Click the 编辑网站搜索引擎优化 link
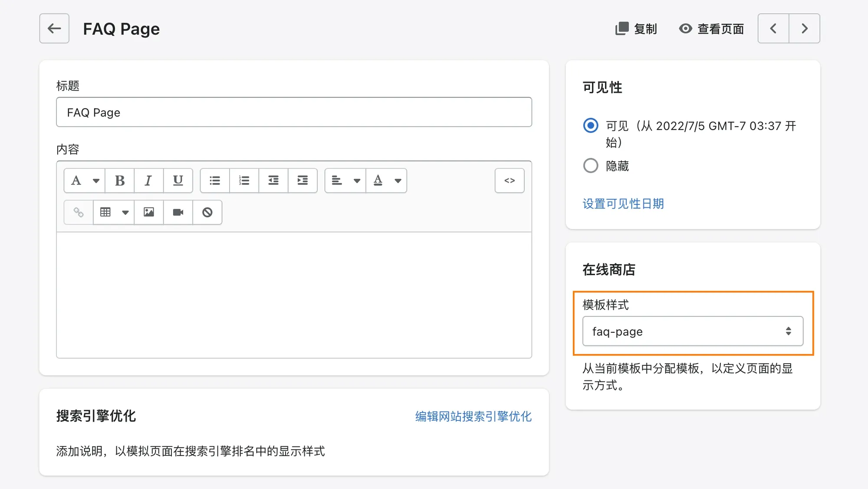 click(x=473, y=416)
